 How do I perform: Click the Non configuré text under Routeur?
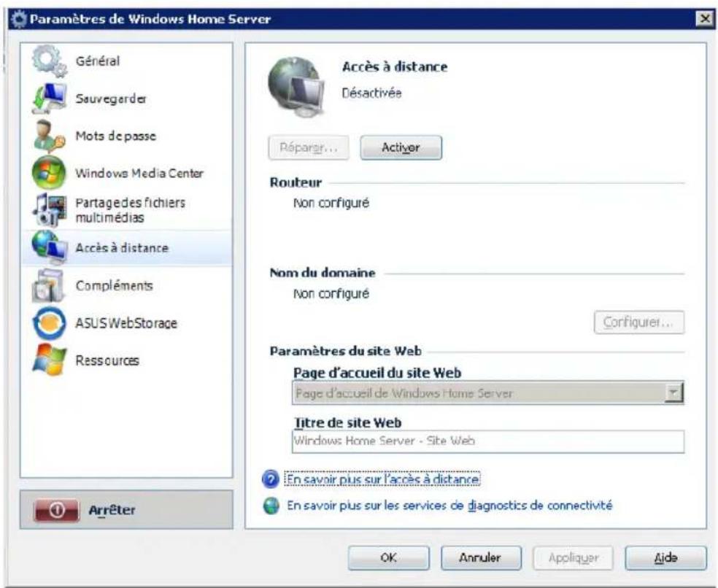[331, 203]
